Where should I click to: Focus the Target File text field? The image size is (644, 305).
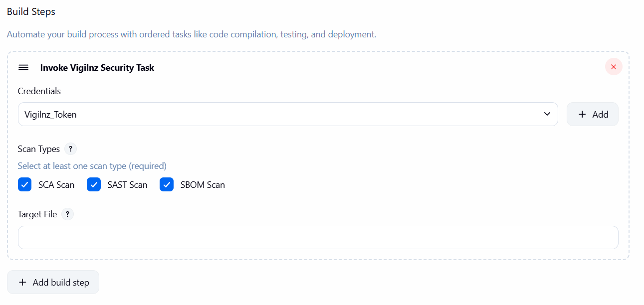(318, 238)
